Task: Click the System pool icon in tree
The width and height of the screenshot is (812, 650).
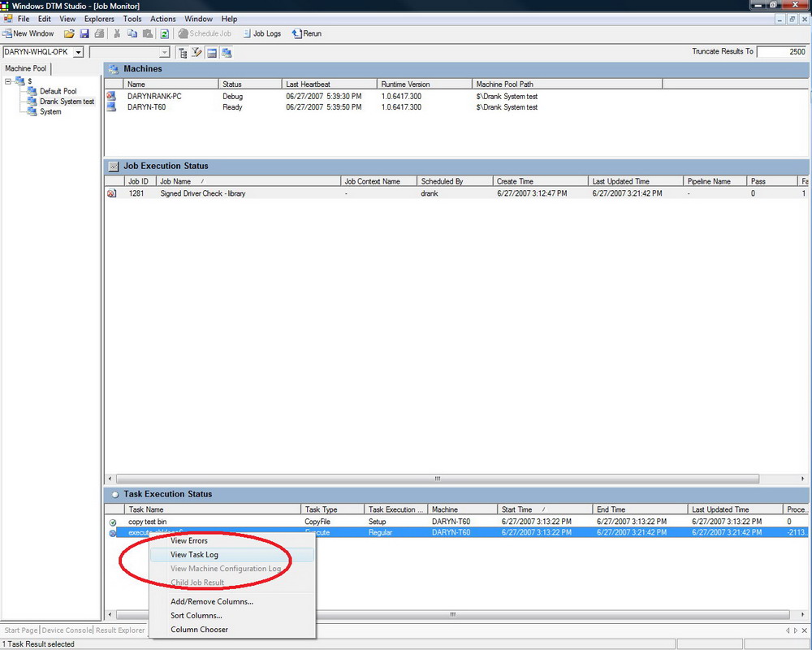Action: coord(32,111)
